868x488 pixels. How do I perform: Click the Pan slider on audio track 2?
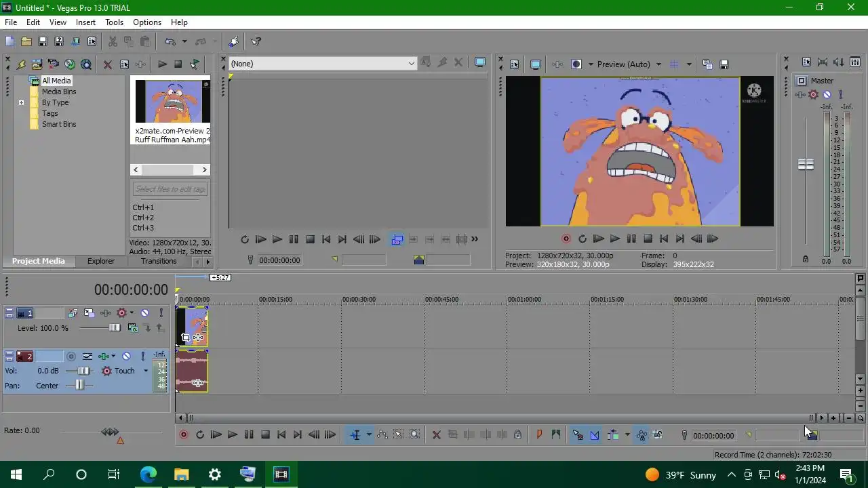79,385
